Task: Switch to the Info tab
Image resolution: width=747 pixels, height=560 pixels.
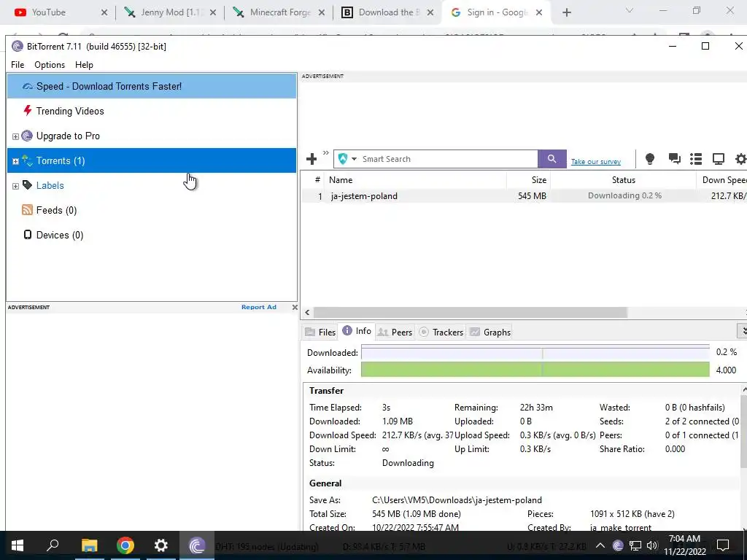Action: tap(357, 331)
